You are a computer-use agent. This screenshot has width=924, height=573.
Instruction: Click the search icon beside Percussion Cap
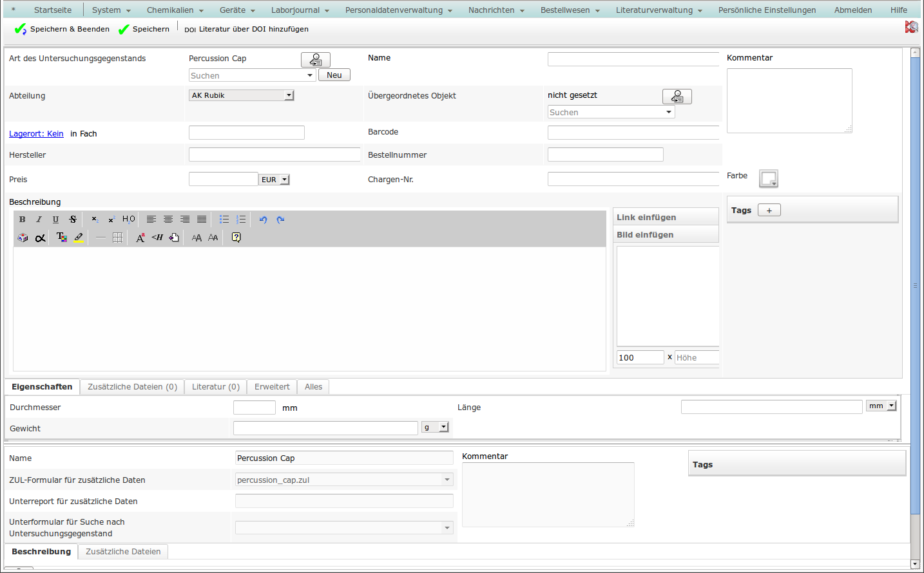316,60
